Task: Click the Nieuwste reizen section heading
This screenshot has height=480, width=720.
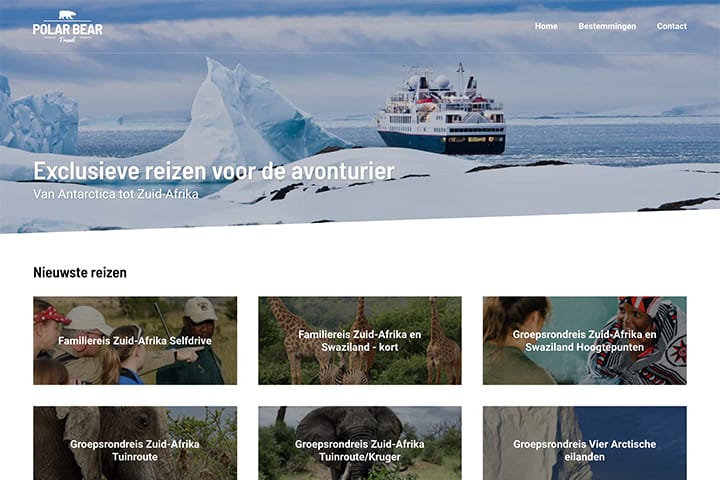Action: tap(80, 272)
